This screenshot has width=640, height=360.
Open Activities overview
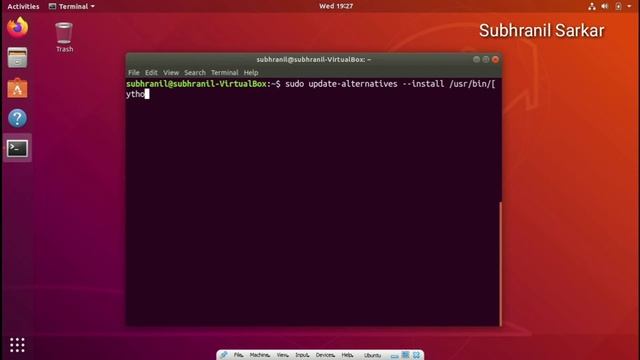[23, 6]
